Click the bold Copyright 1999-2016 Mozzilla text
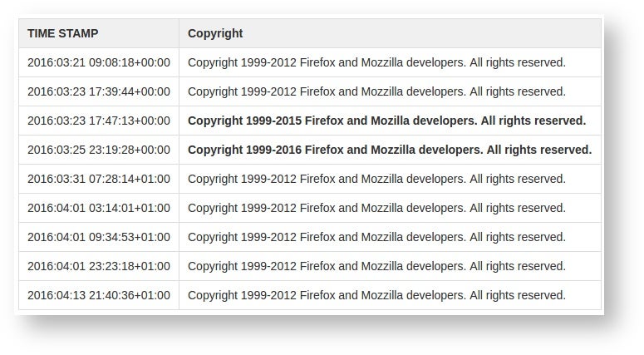This screenshot has height=355, width=644. [390, 150]
